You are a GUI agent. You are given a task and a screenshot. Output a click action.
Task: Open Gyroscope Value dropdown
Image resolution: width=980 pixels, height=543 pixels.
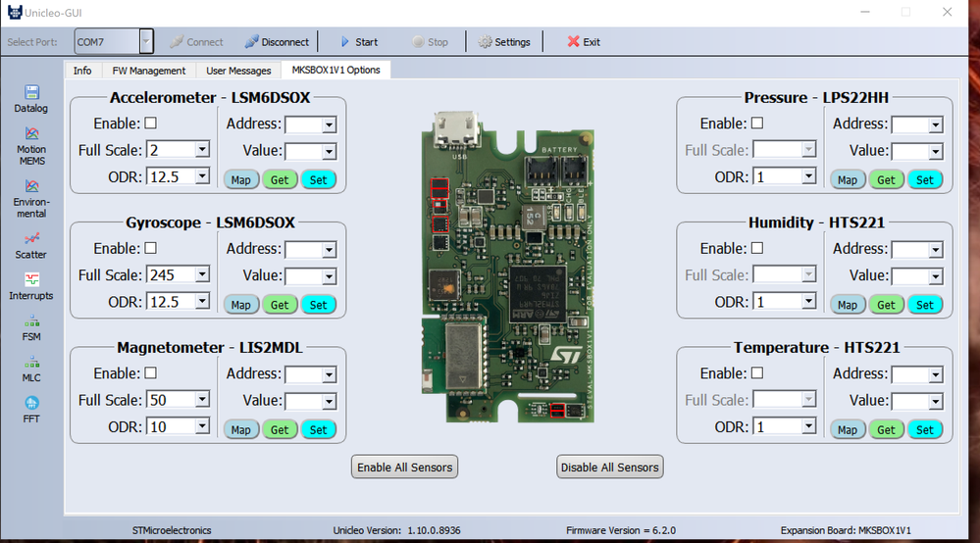[330, 276]
